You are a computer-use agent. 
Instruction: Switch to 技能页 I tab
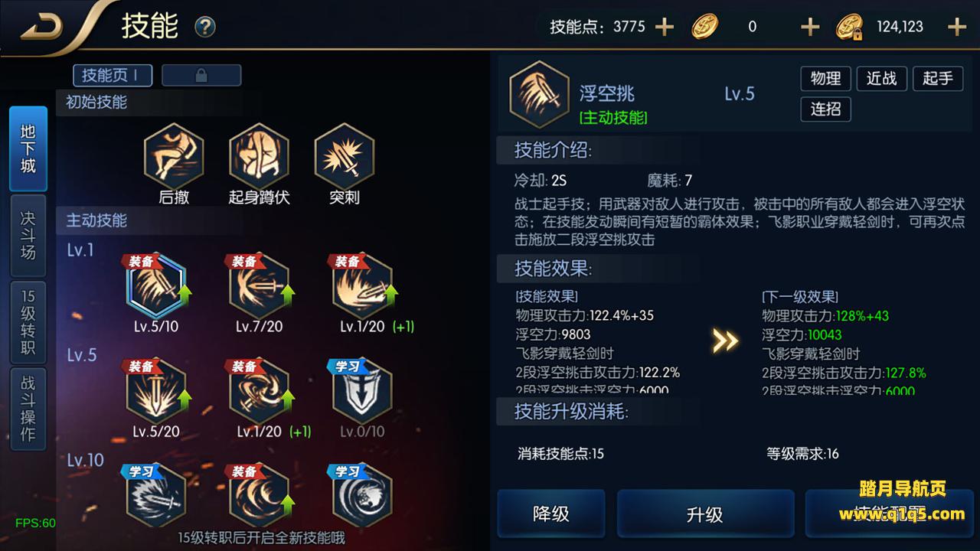[x=113, y=75]
